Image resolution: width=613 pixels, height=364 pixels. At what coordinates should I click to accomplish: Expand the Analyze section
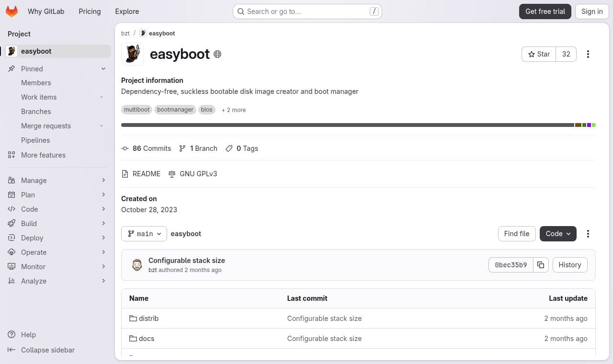[57, 281]
